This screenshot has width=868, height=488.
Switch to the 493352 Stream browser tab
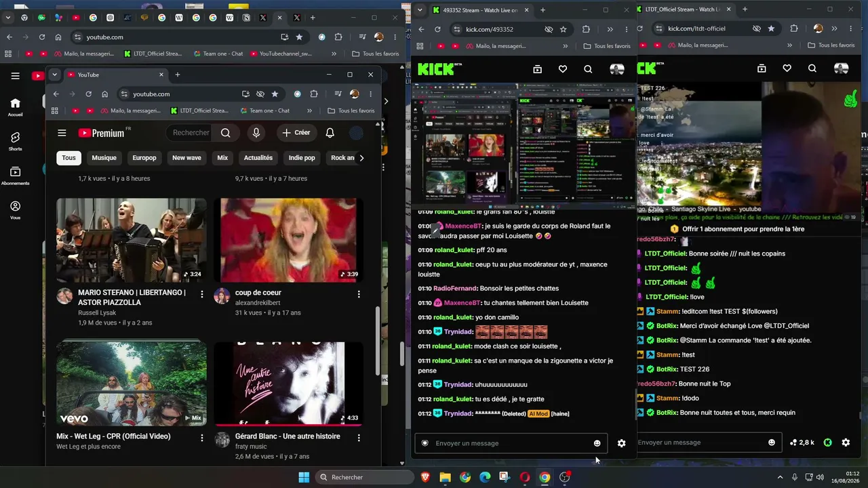point(482,10)
